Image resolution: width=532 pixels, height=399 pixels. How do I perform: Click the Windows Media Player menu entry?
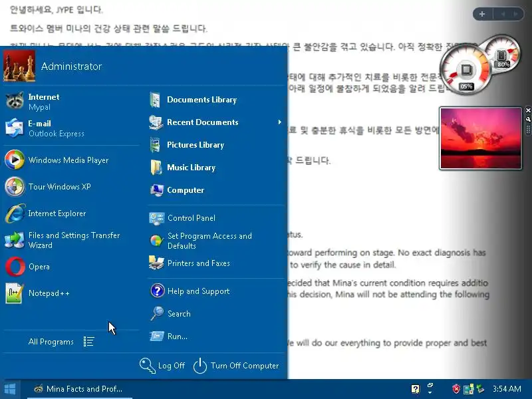pyautogui.click(x=71, y=160)
